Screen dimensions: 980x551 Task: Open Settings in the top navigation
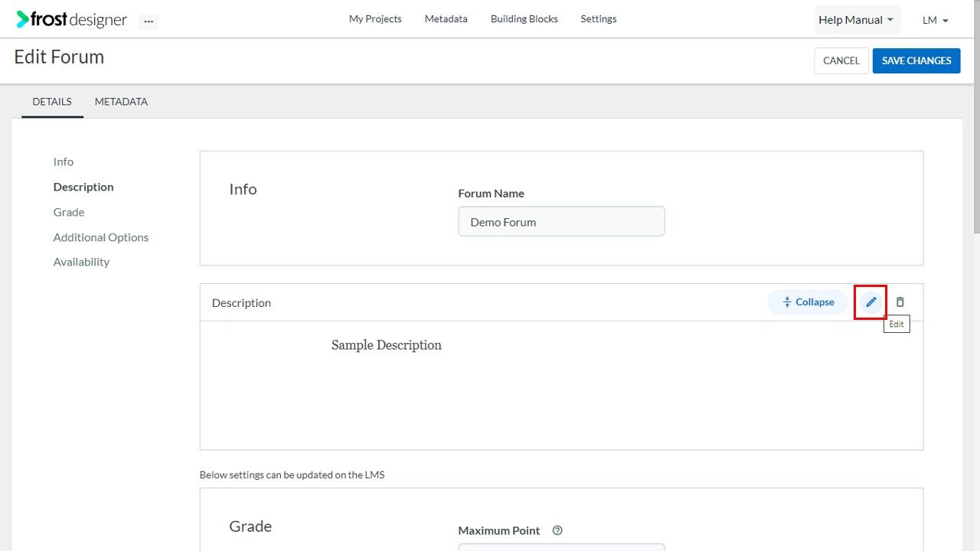tap(599, 19)
